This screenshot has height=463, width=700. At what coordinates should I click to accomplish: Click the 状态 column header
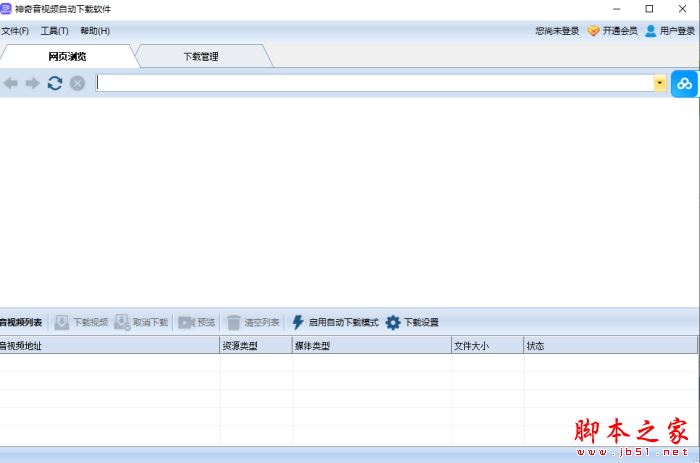click(x=610, y=346)
